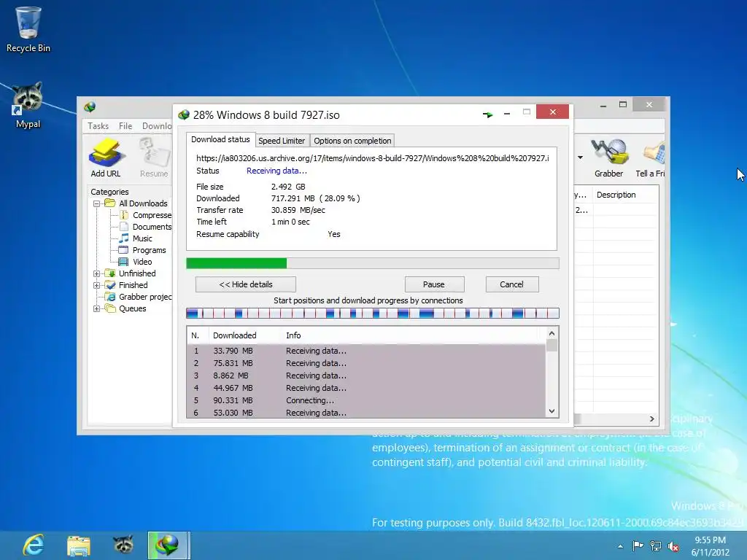
Task: Select connection row 4 with 44.967 MB
Action: [x=366, y=388]
